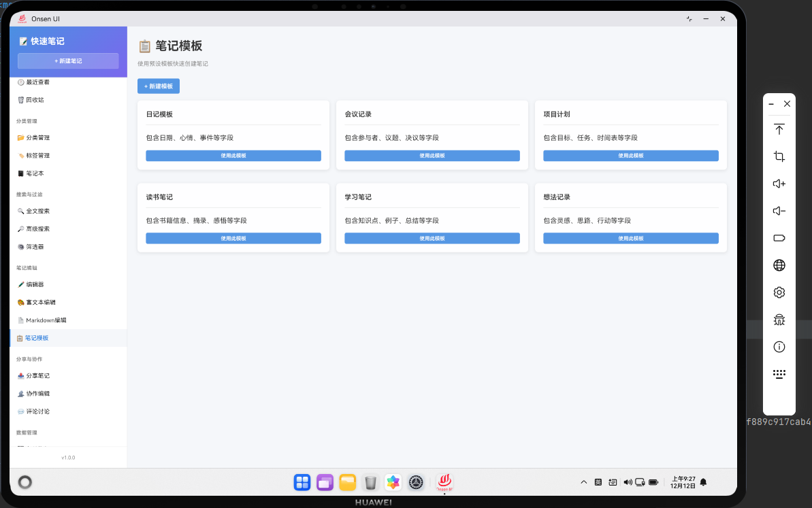Open 协作编辑 collaborative editing
Image resolution: width=812 pixels, height=508 pixels.
(37, 393)
